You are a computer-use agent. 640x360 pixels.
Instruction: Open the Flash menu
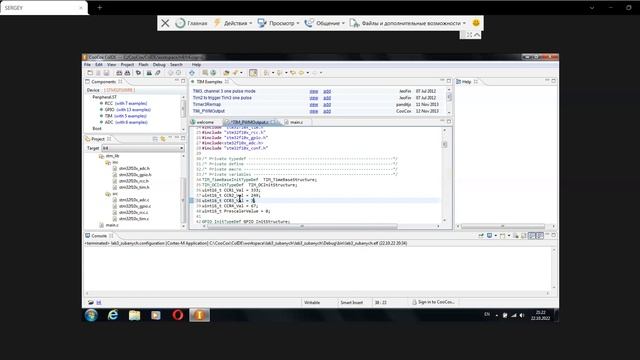click(143, 64)
